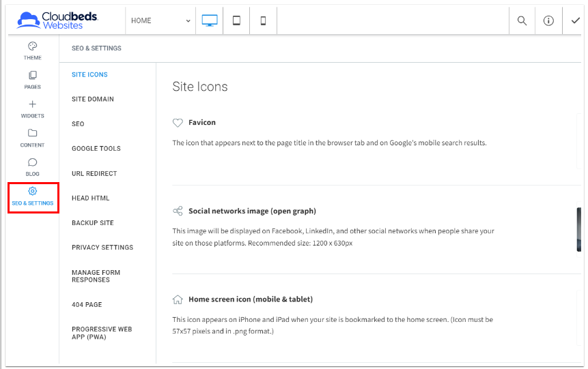Open the Widgets plus icon

tap(32, 104)
